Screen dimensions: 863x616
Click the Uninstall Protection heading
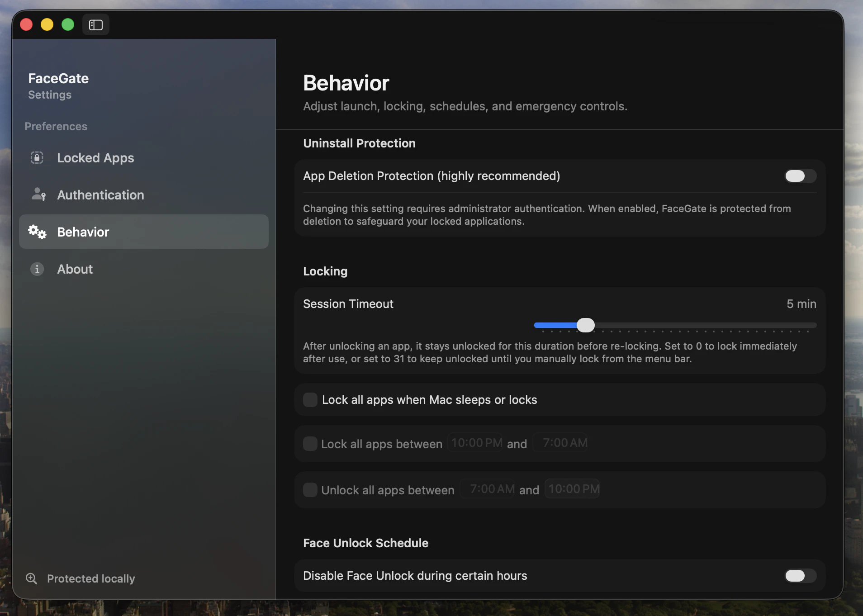pos(359,143)
